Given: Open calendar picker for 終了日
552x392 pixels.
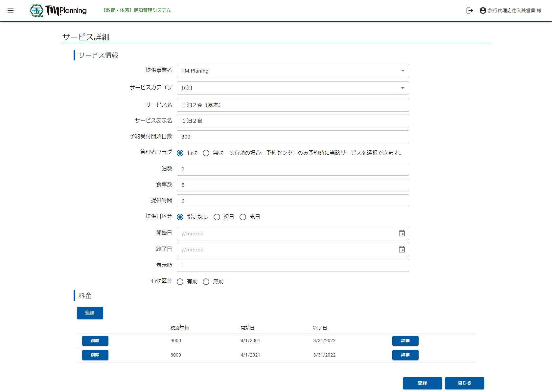Looking at the screenshot, I should pyautogui.click(x=402, y=250).
